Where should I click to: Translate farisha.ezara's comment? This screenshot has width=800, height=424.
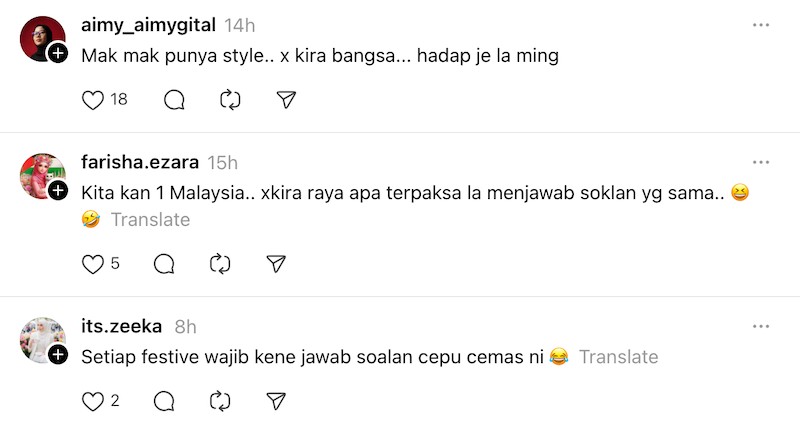tap(150, 220)
